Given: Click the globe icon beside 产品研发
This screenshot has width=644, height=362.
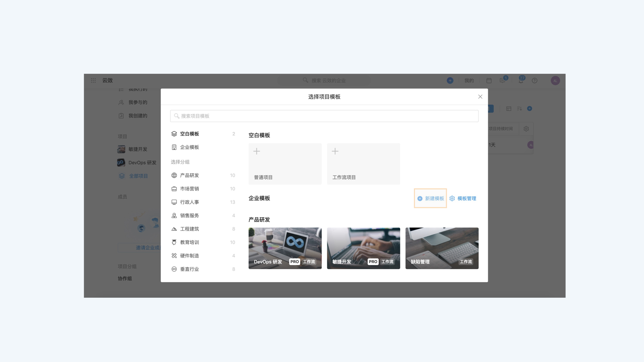Looking at the screenshot, I should [x=174, y=175].
